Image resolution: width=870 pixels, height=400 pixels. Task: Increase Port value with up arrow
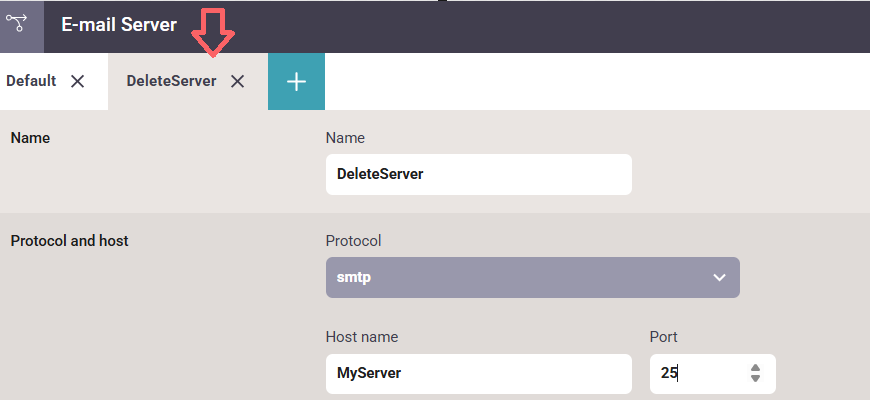point(755,367)
